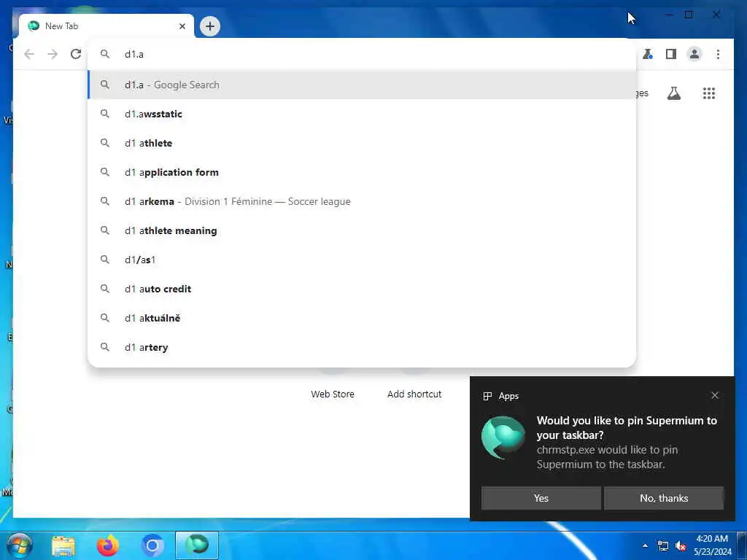The image size is (747, 560).
Task: Click No, thanks on pin prompt
Action: (x=664, y=498)
